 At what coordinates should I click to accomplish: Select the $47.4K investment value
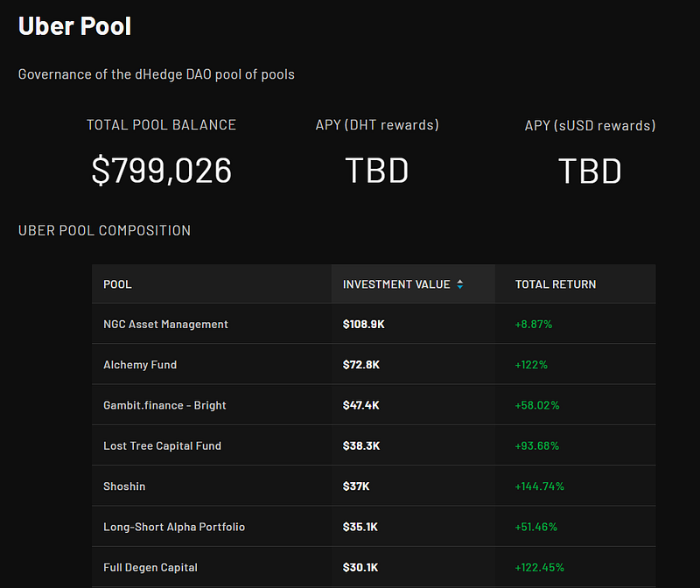tap(360, 405)
